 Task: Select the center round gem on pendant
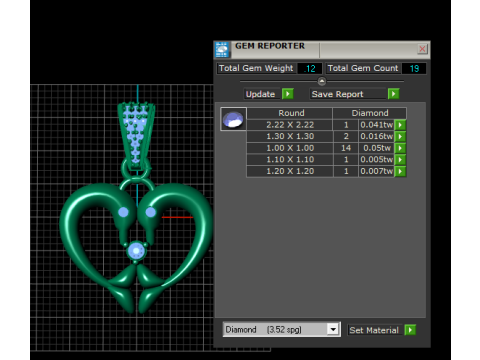[x=136, y=251]
